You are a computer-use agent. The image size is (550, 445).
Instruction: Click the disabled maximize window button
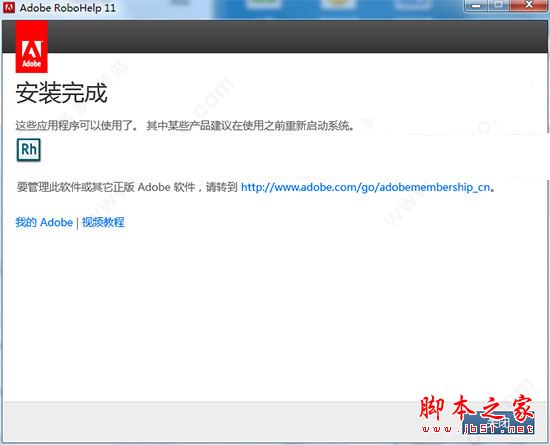click(499, 5)
